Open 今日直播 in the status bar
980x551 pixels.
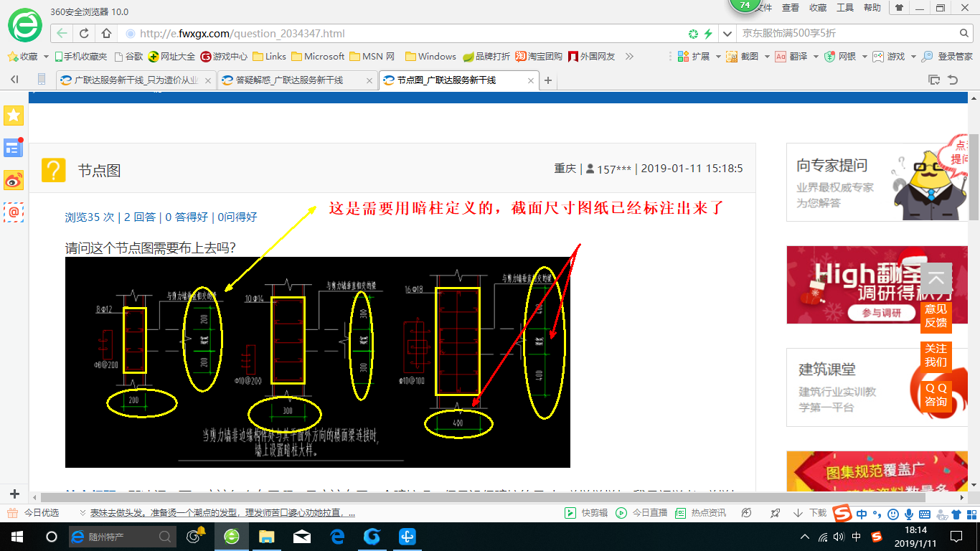[x=641, y=513]
